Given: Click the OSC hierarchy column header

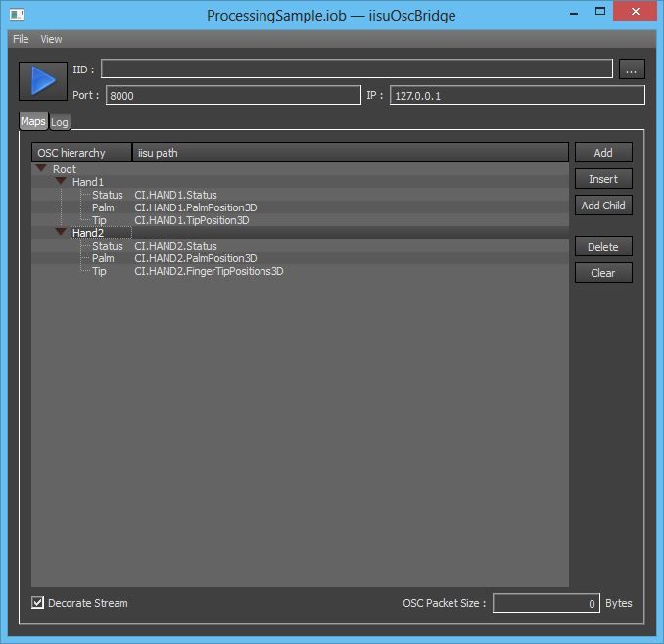Looking at the screenshot, I should tap(81, 153).
